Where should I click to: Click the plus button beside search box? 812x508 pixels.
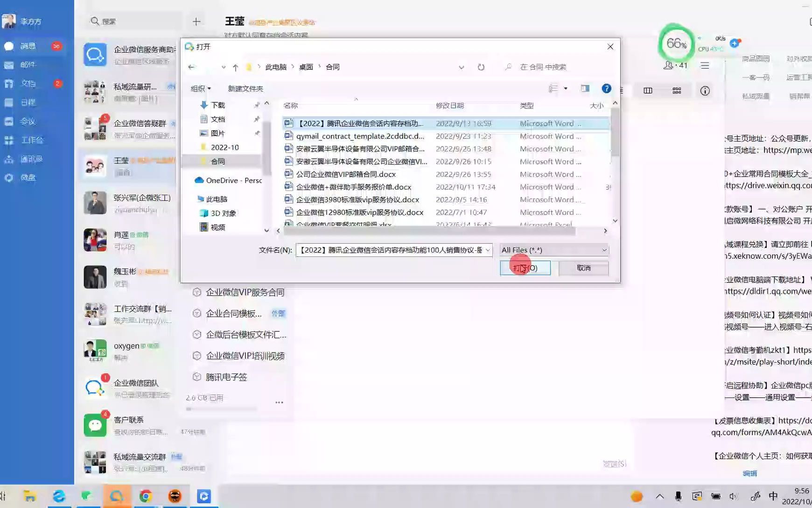point(196,21)
